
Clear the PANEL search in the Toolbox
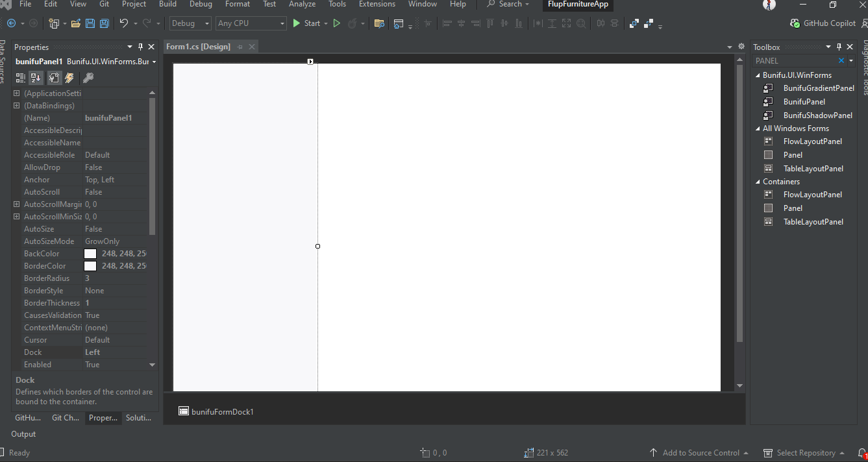[843, 60]
